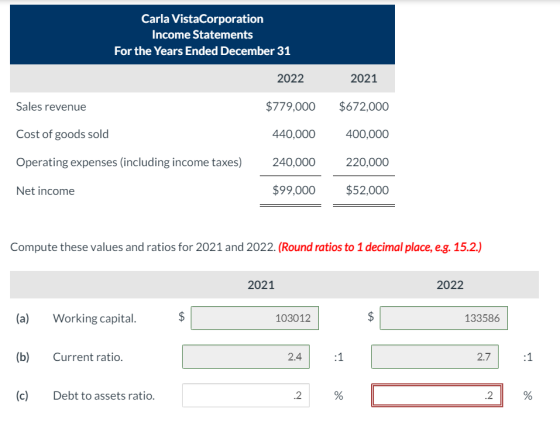Click the 2021 Net income value $52,000
The width and height of the screenshot is (560, 426).
(367, 190)
